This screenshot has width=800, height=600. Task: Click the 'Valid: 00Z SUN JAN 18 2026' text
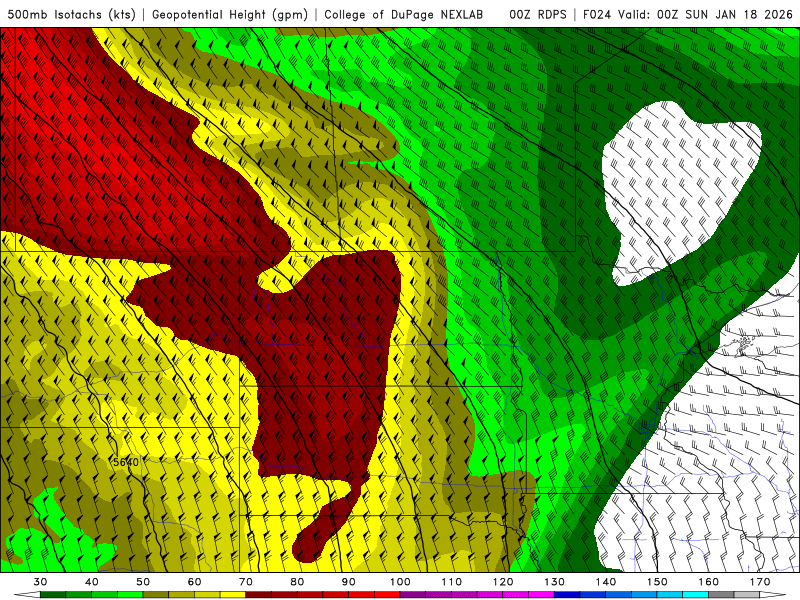coord(705,15)
